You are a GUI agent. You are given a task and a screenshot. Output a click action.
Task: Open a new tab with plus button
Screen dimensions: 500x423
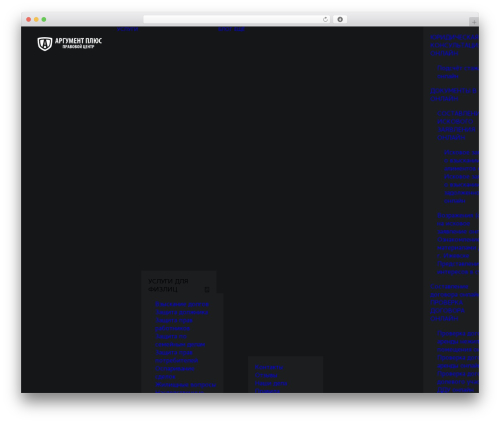474,22
